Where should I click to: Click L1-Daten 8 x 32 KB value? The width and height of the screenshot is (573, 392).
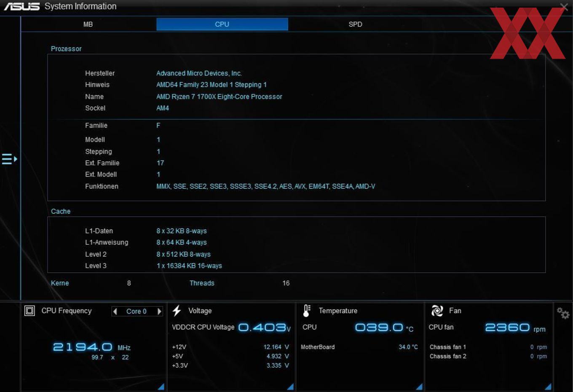(x=182, y=231)
